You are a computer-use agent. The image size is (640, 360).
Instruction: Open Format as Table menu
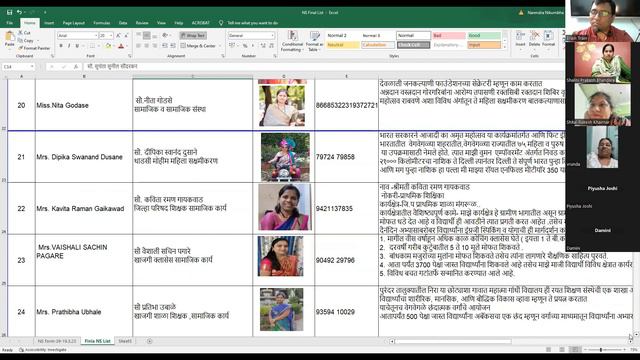[314, 41]
